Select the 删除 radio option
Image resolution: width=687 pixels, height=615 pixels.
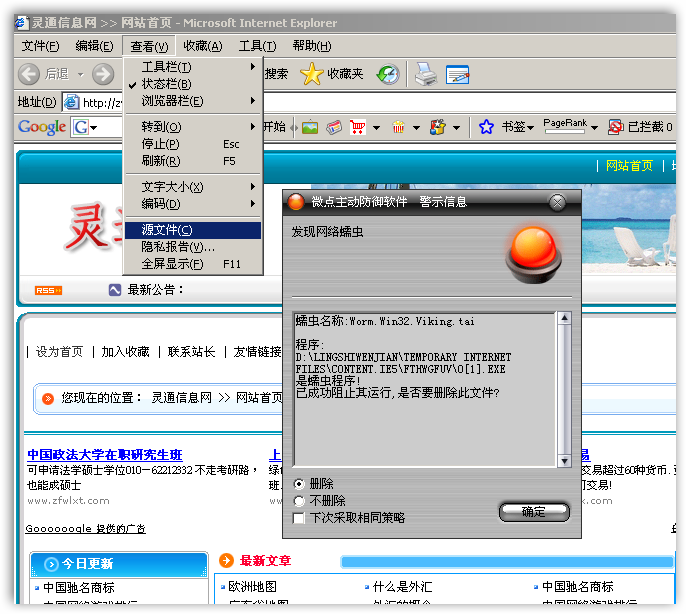point(299,484)
